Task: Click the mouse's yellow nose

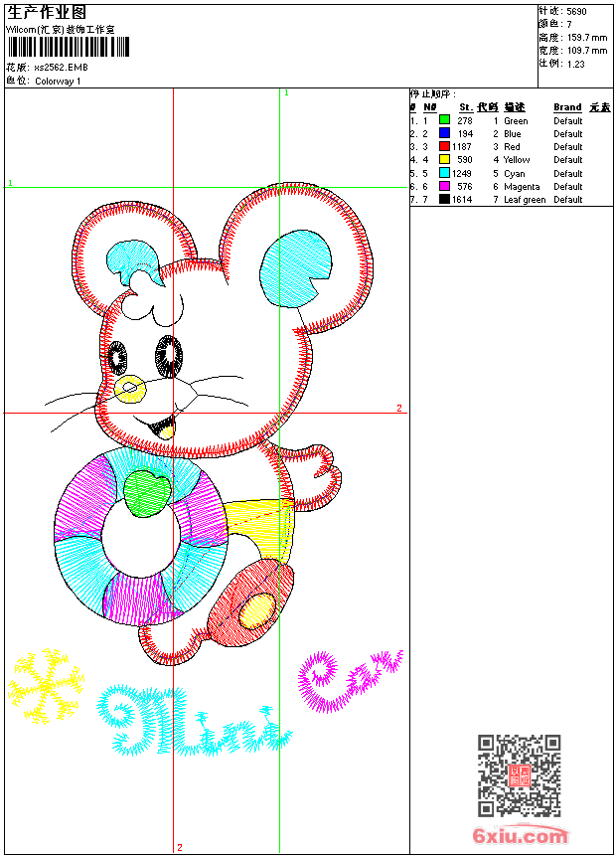Action: tap(129, 387)
